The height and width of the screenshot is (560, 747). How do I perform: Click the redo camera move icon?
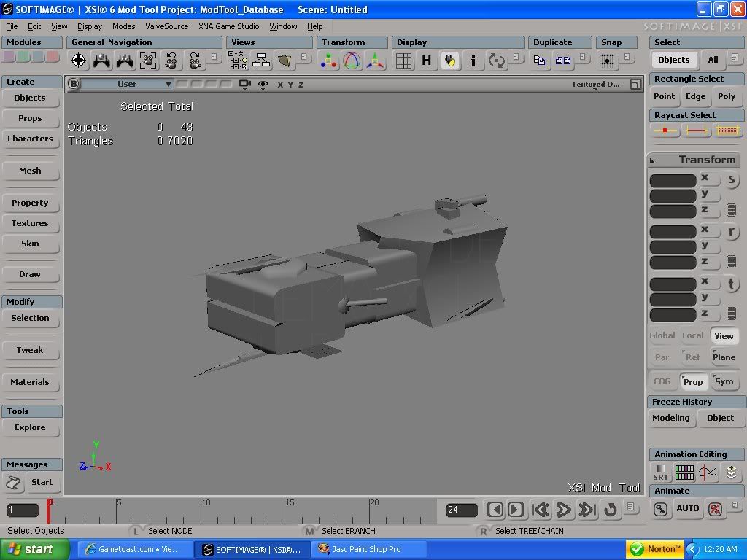tap(194, 61)
